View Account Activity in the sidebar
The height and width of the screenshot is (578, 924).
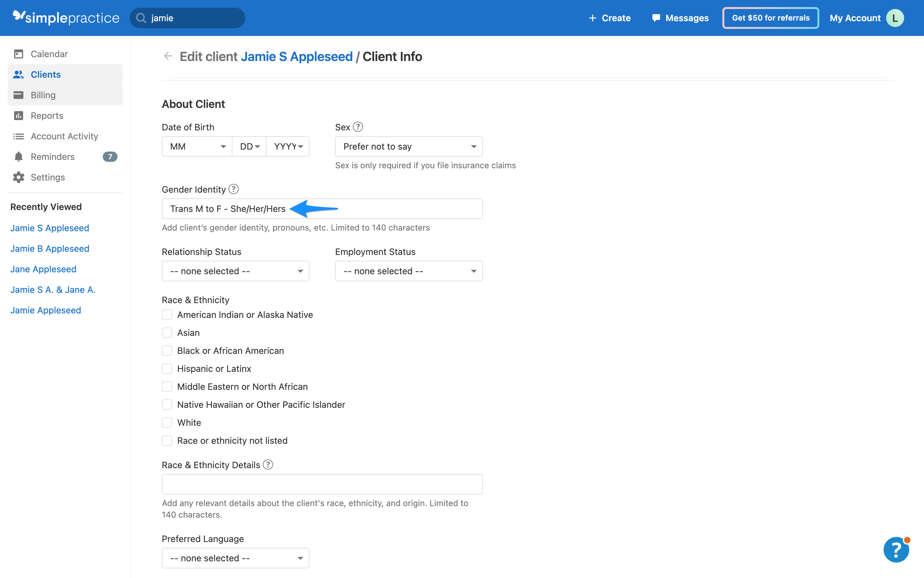[64, 136]
